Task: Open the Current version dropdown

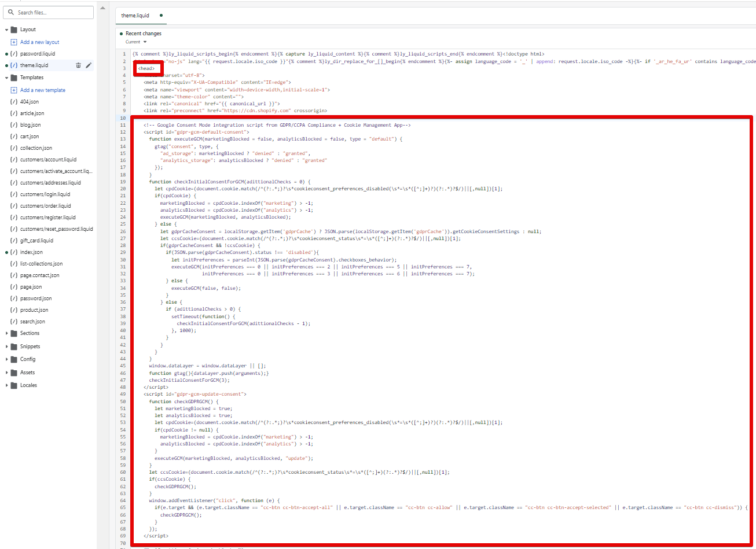Action: (x=136, y=42)
